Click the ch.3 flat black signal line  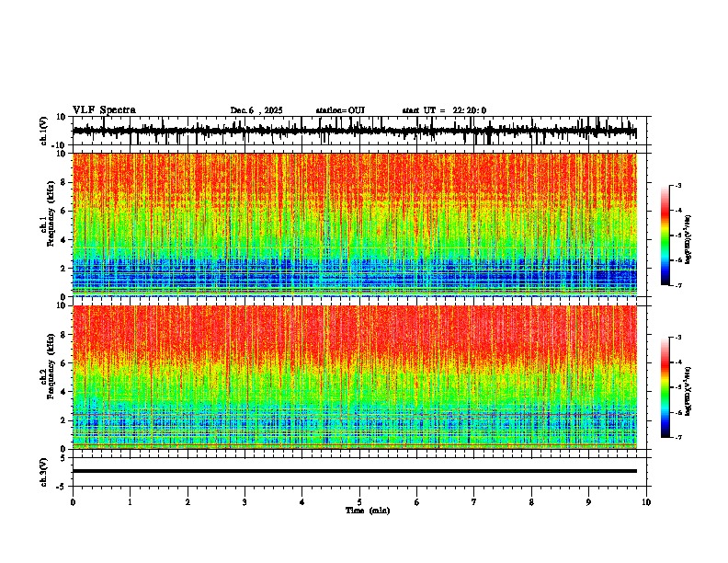pyautogui.click(x=354, y=471)
